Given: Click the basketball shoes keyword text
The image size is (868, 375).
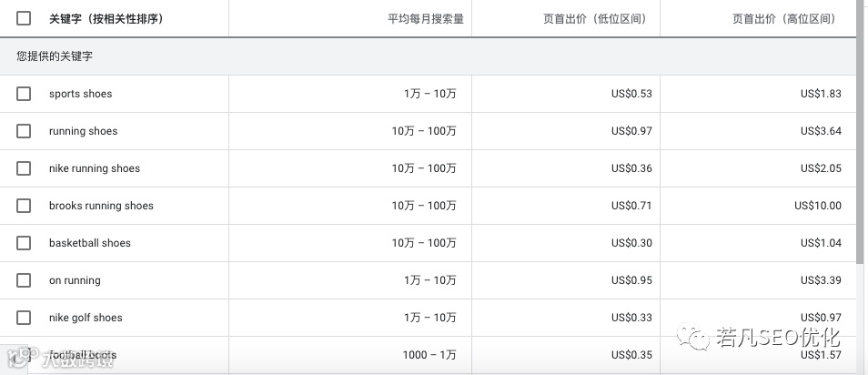Looking at the screenshot, I should pos(90,243).
